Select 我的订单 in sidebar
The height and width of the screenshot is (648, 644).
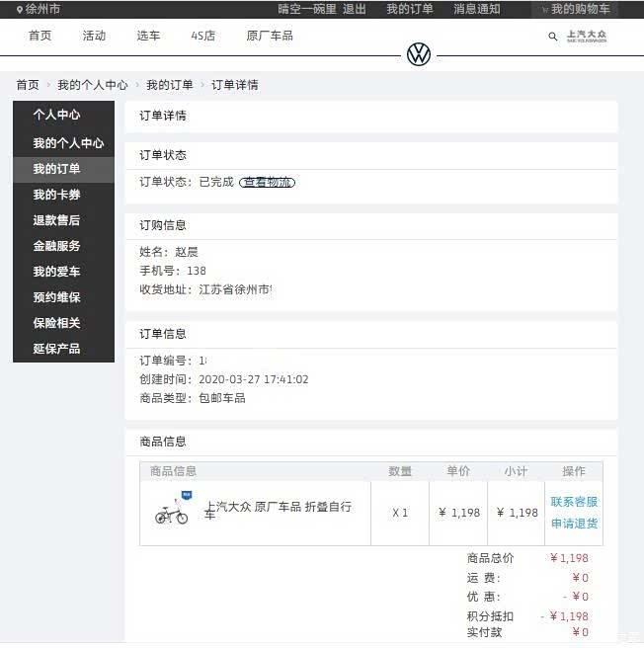(63, 169)
